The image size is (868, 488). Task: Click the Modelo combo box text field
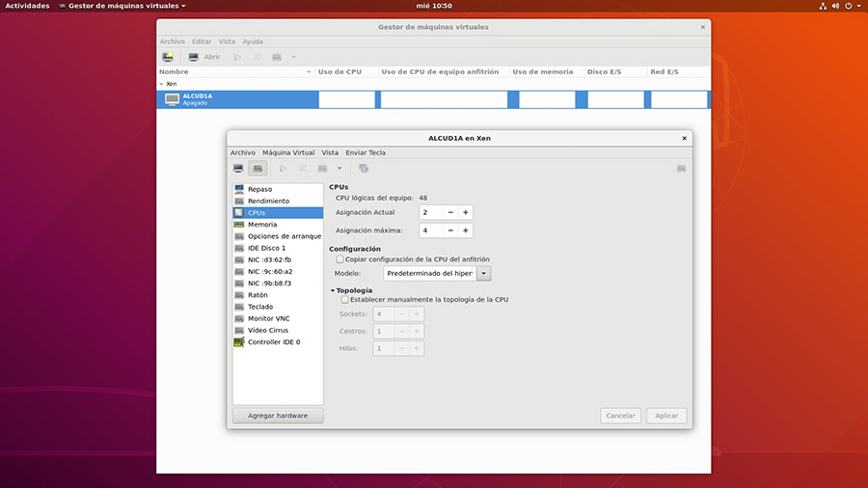[x=429, y=273]
